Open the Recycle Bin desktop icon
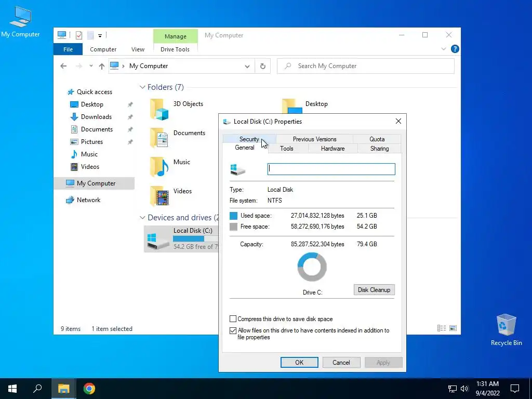The image size is (532, 399). click(506, 330)
